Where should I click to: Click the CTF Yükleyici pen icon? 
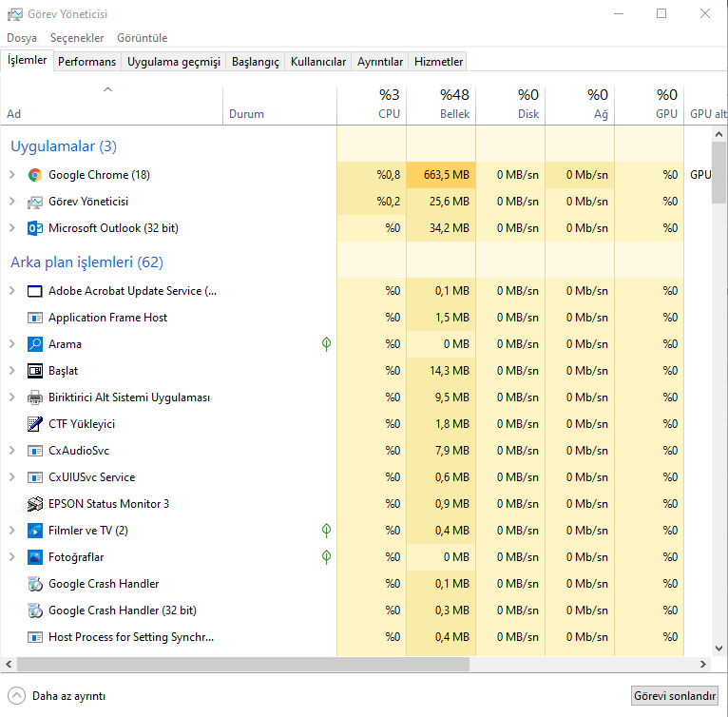[x=35, y=424]
